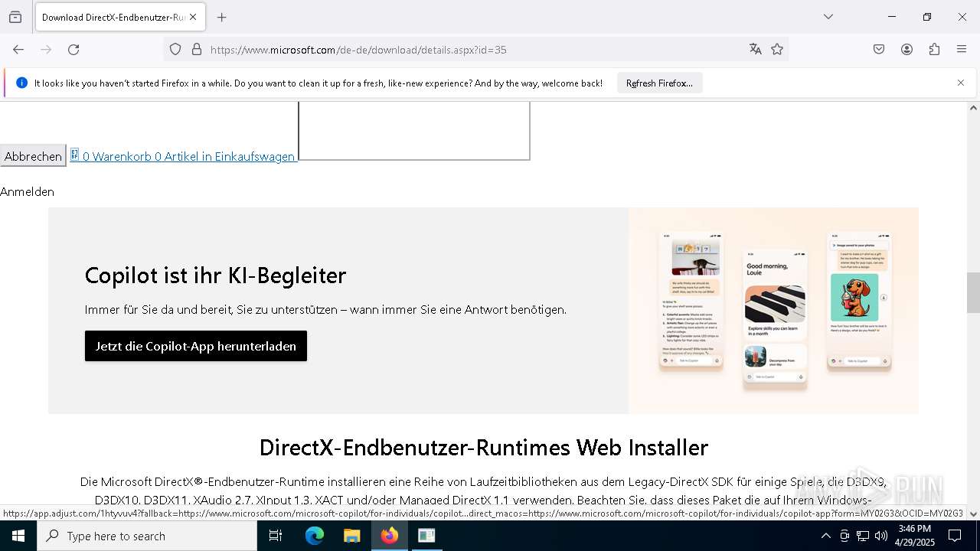Click the Copilot phone mockups image
Image resolution: width=980 pixels, height=551 pixels.
pos(774,311)
